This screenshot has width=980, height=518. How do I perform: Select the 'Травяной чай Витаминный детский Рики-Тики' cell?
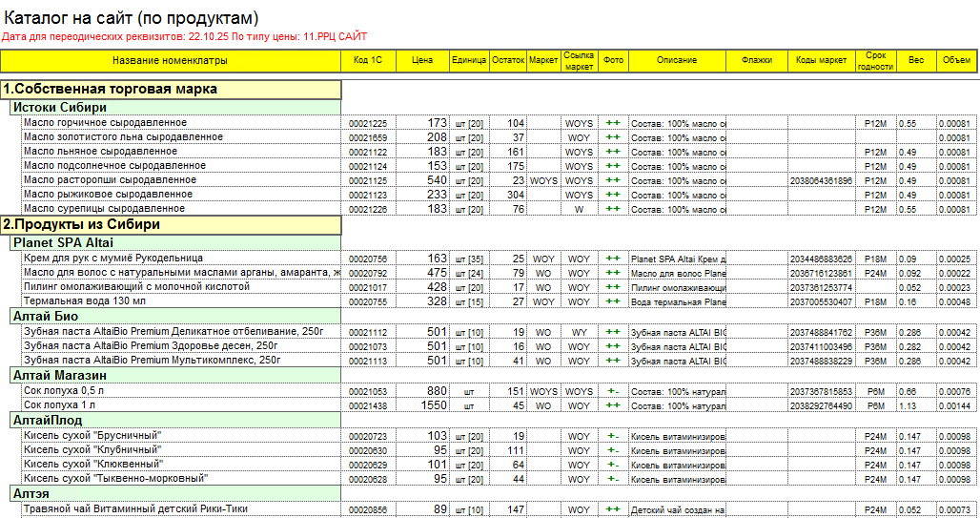(x=135, y=509)
